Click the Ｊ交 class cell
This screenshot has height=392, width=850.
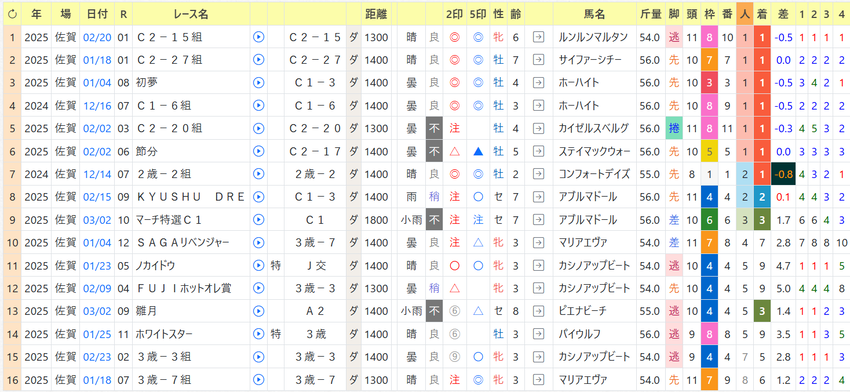(315, 266)
